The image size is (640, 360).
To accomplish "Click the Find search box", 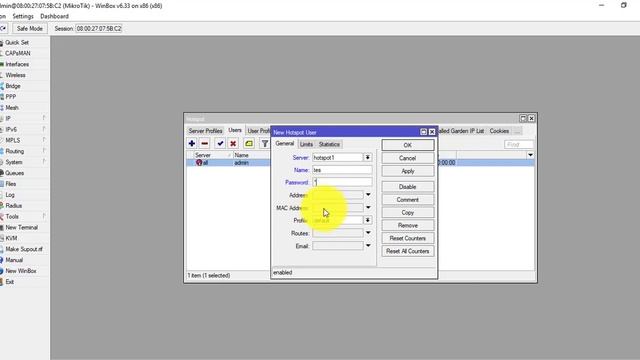I will click(519, 144).
